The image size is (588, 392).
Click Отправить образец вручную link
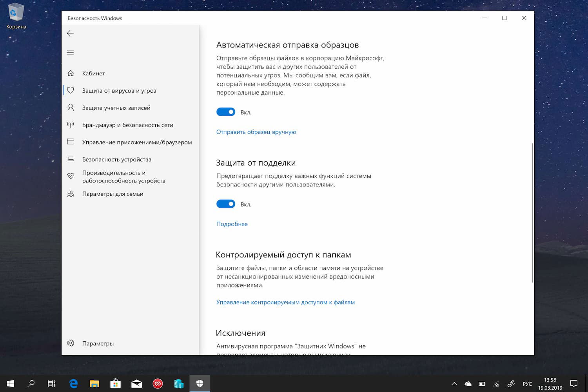256,132
